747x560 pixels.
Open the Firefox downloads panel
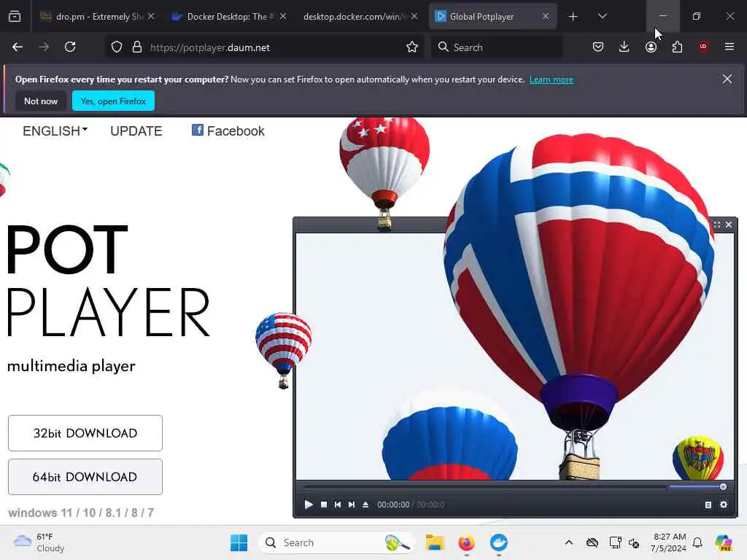pos(624,47)
